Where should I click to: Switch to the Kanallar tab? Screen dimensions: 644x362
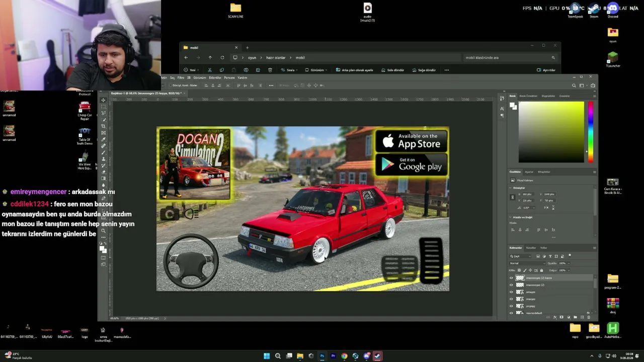531,248
